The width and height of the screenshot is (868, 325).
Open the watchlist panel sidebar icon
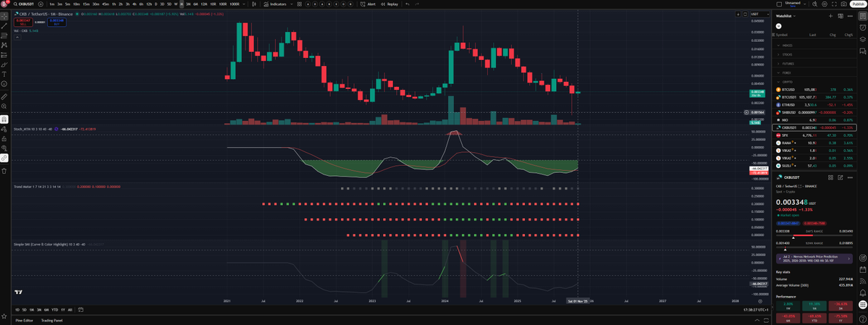[x=862, y=16]
